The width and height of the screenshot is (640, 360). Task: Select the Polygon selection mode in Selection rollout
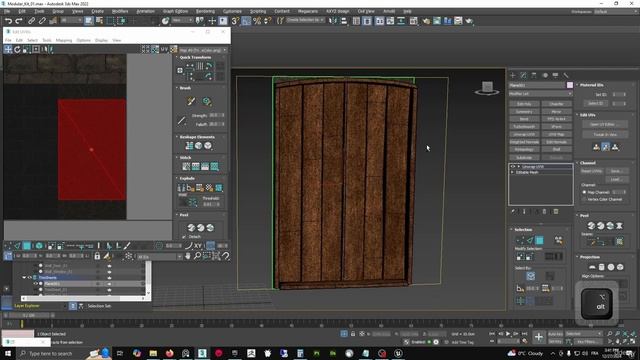pyautogui.click(x=539, y=240)
